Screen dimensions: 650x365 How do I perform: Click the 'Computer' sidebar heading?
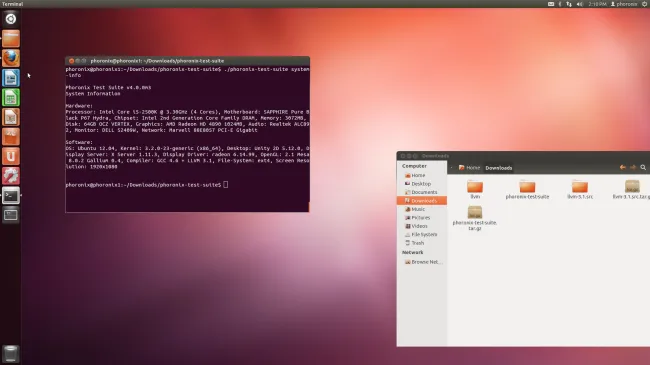point(414,166)
